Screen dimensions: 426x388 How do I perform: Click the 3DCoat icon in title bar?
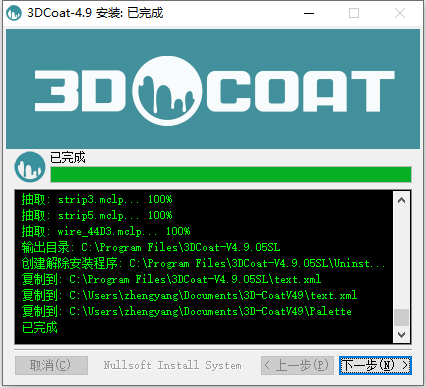pyautogui.click(x=14, y=13)
